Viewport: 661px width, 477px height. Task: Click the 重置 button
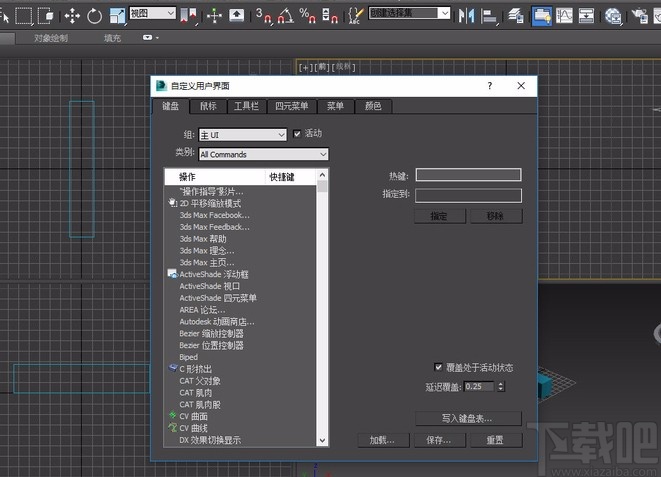pyautogui.click(x=496, y=440)
